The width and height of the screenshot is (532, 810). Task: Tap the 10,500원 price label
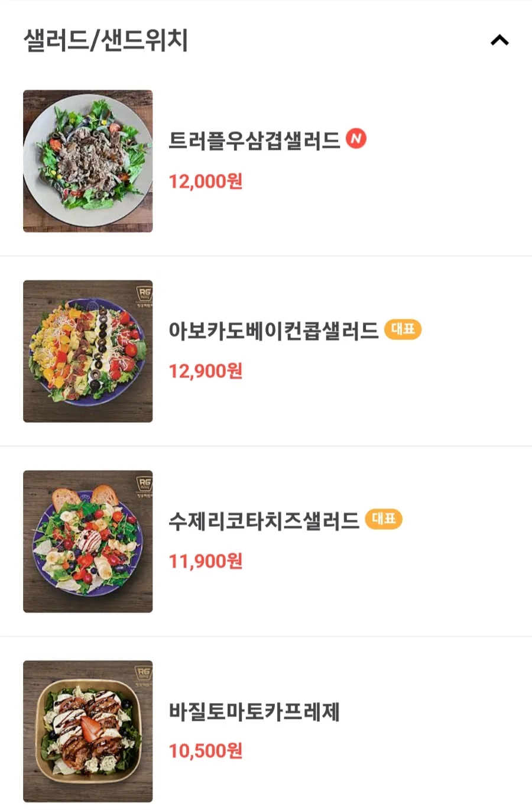(x=206, y=751)
